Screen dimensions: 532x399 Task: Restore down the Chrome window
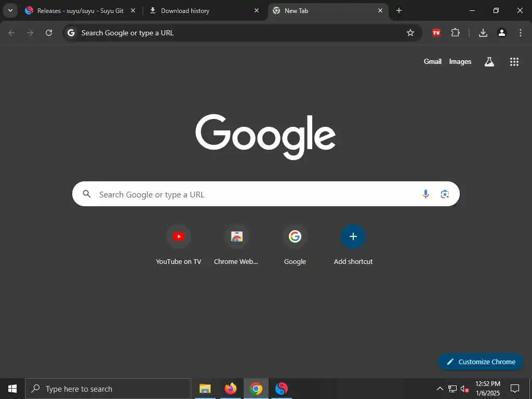click(496, 10)
